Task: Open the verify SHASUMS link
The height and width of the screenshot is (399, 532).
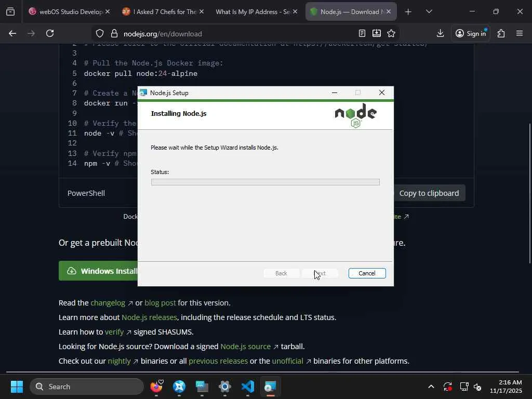Action: (x=114, y=332)
